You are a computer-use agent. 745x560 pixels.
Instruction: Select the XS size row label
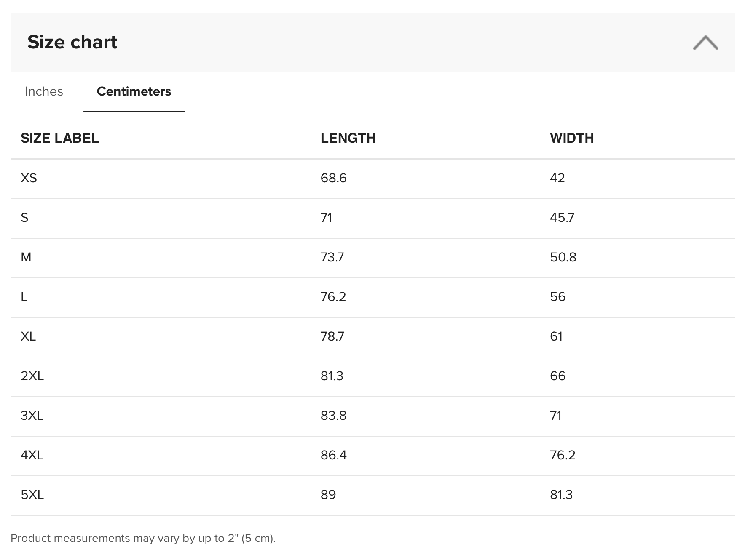point(29,178)
